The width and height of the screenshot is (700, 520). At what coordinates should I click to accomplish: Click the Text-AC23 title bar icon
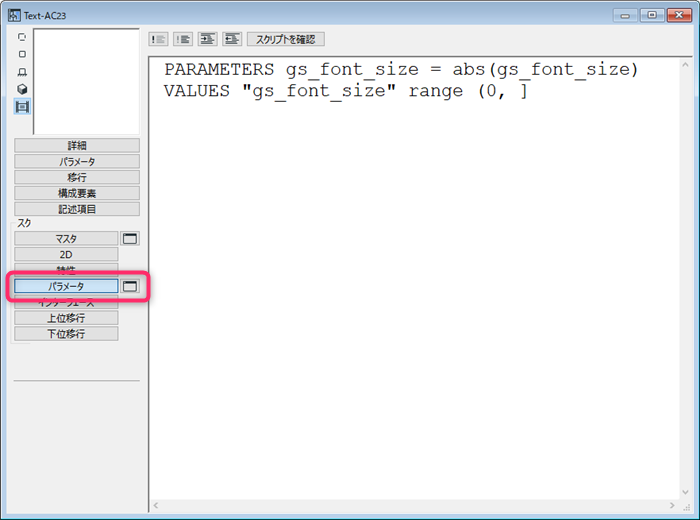pyautogui.click(x=14, y=15)
